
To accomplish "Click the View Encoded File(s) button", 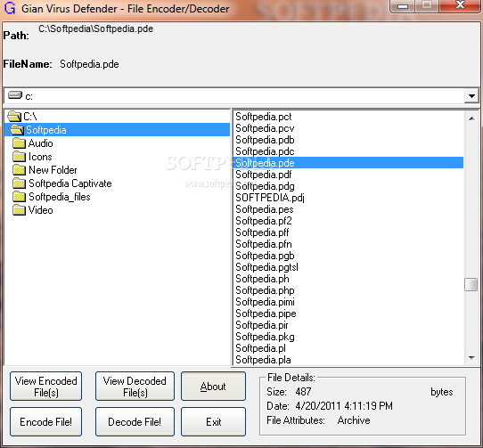I will pyautogui.click(x=46, y=387).
